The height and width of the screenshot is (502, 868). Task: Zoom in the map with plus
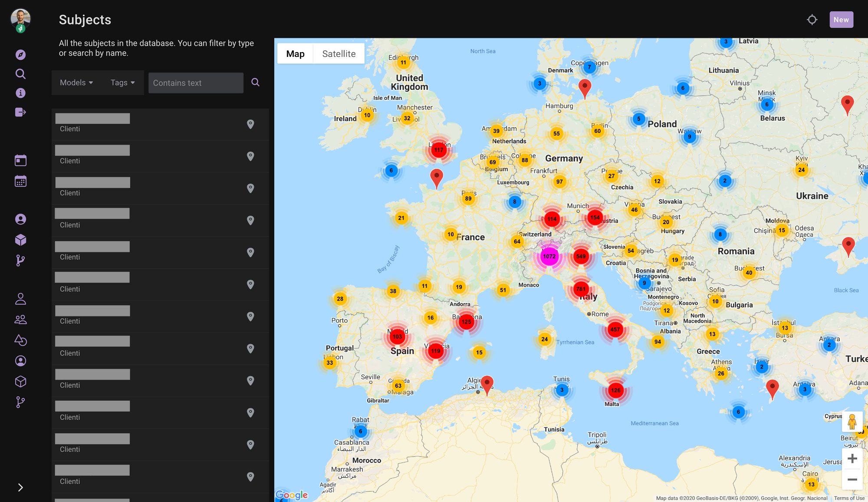[852, 459]
